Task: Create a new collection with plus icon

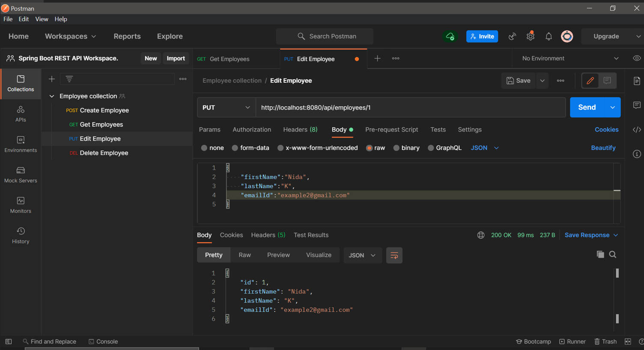Action: click(52, 79)
